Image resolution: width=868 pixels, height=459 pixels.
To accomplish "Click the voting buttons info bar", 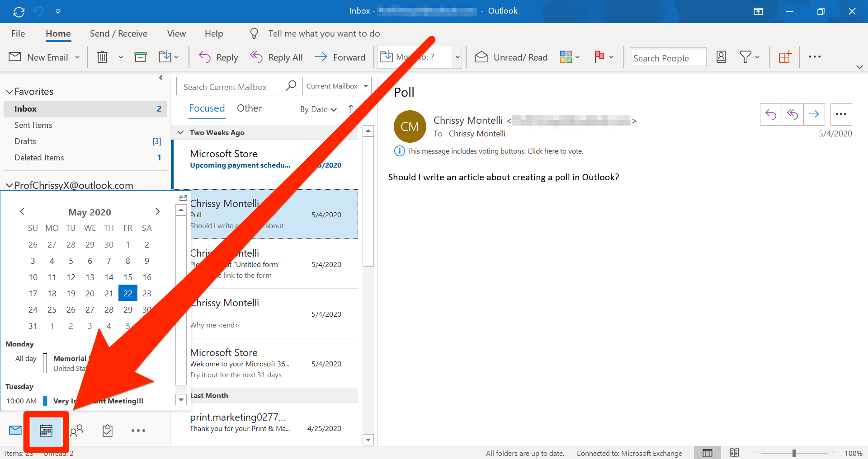I will pos(489,151).
